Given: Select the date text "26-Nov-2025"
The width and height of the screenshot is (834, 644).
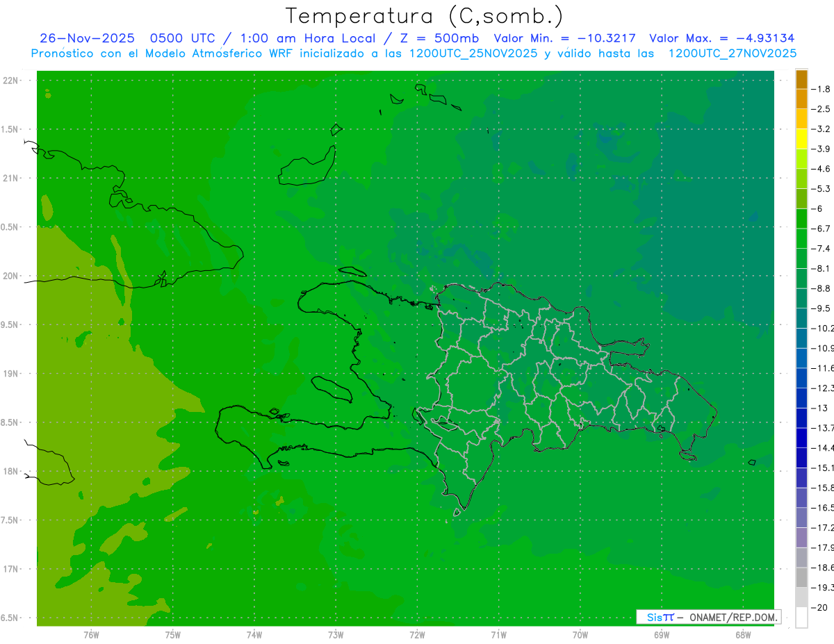Looking at the screenshot, I should pos(87,38).
